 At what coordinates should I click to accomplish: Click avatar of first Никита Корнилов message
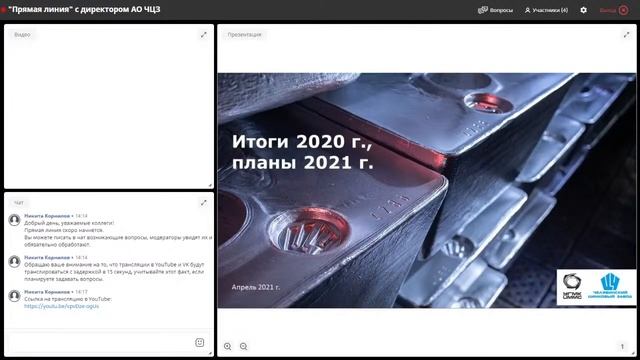point(15,220)
